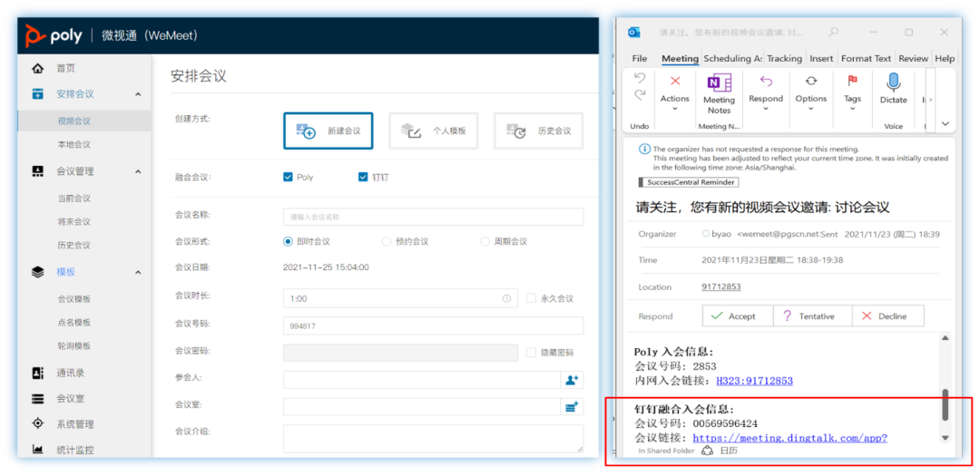This screenshot has width=980, height=475.
Task: Click the info icon beside the organizer notice
Action: pyautogui.click(x=644, y=150)
